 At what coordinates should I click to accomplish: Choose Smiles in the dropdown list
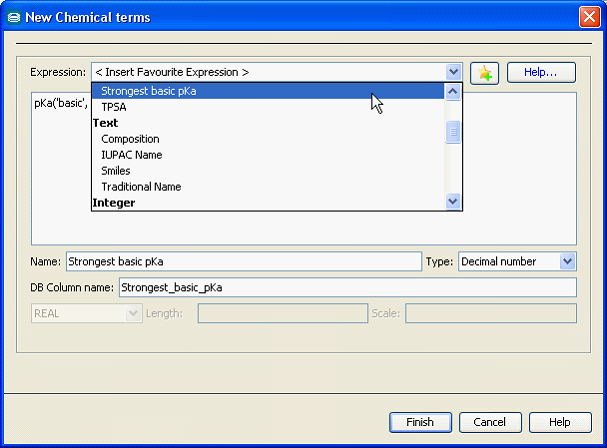pos(116,171)
